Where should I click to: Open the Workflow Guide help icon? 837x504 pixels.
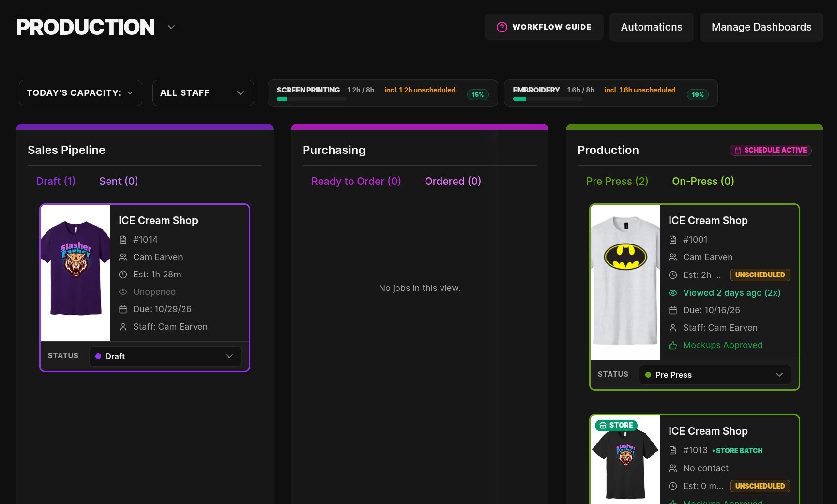coord(502,27)
